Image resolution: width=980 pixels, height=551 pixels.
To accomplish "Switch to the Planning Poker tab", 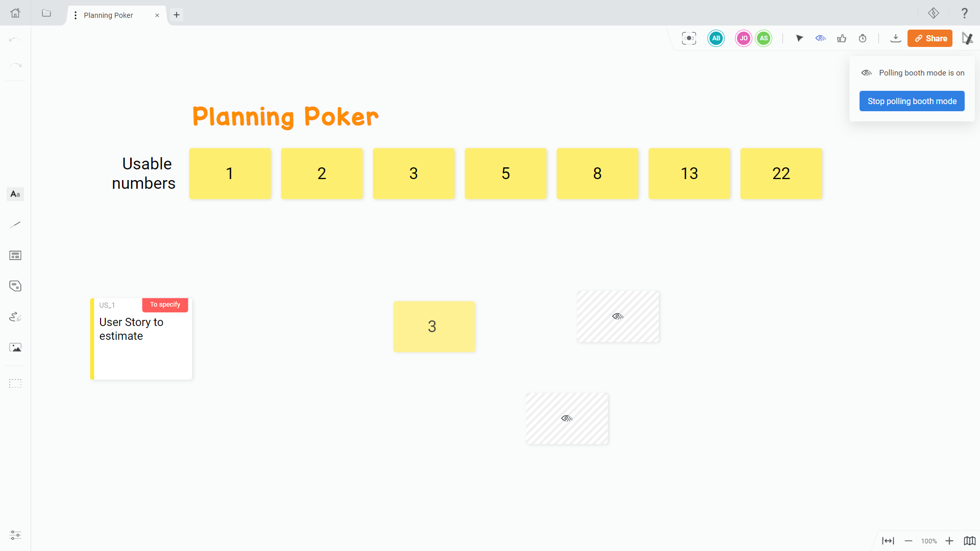I will point(108,15).
